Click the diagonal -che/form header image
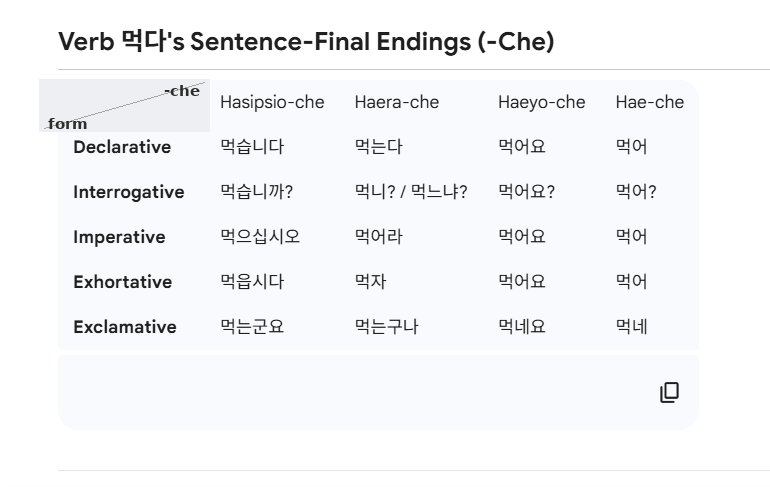The image size is (770, 487). point(124,106)
